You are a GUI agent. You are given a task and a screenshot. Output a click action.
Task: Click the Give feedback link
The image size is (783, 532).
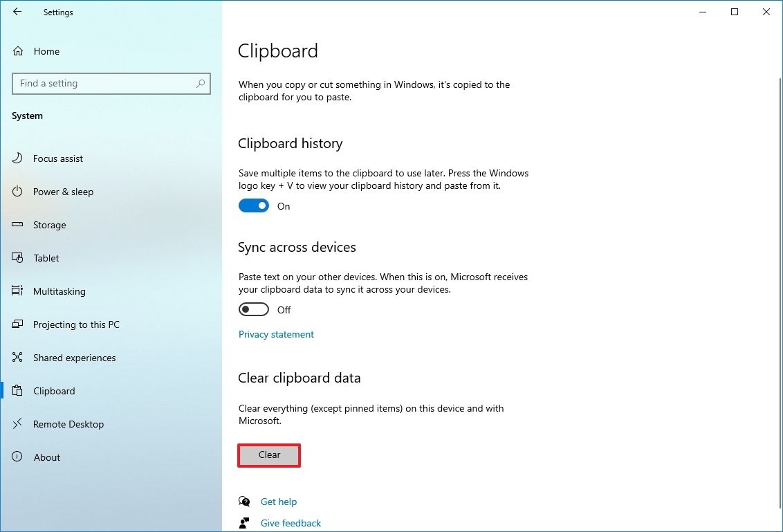[291, 523]
